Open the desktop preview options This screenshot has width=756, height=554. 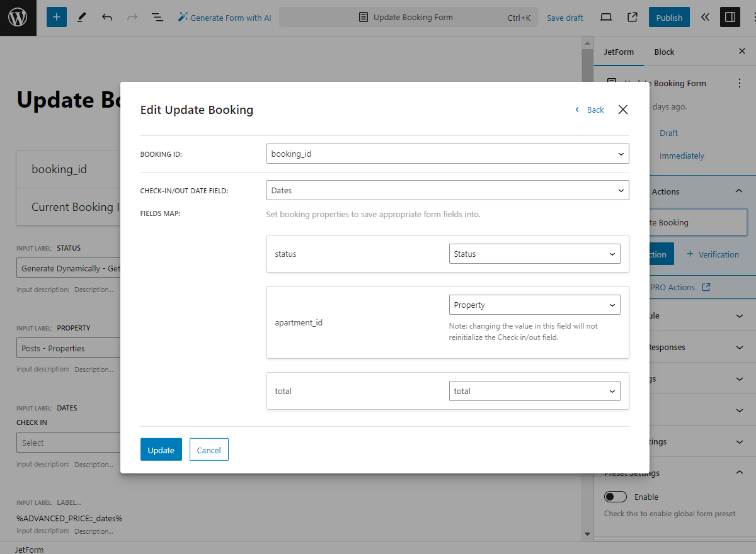(605, 17)
